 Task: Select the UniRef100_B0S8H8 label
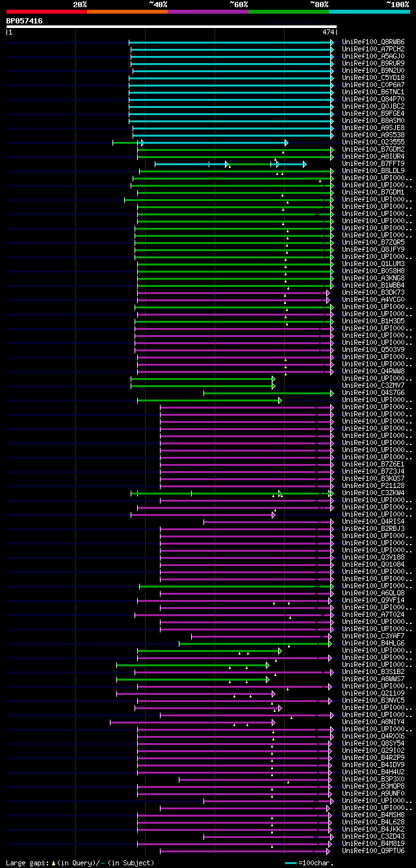click(x=373, y=271)
